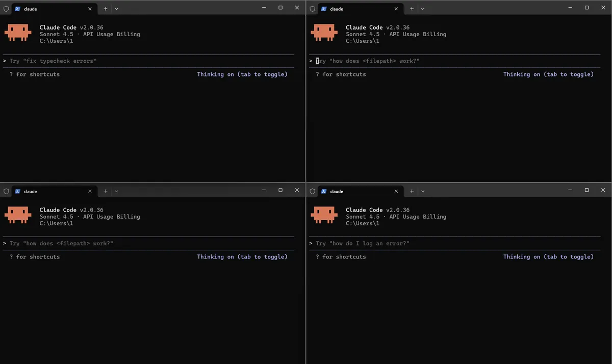This screenshot has width=612, height=364.
Task: Click the PowerShell icon on the top-right claude tab
Action: coord(323,9)
